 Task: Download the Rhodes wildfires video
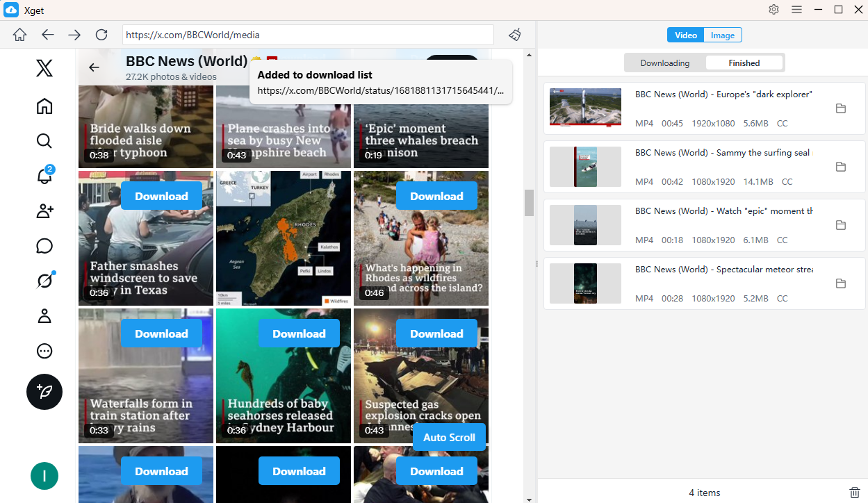click(436, 196)
